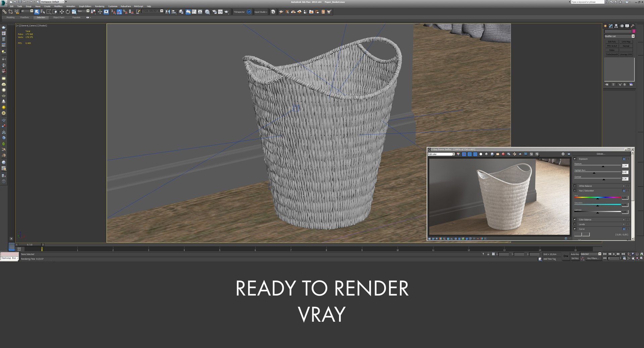
Task: Click Configure Modifier Sets icon
Action: tap(631, 84)
